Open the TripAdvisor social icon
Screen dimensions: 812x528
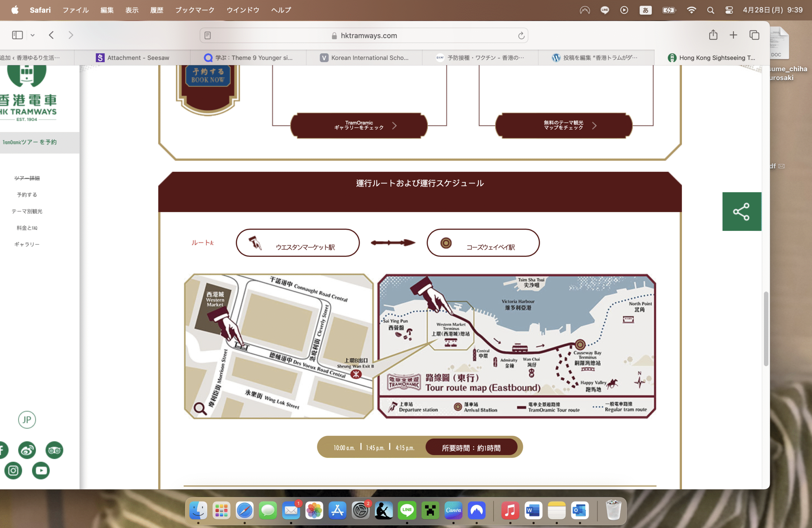tap(54, 450)
